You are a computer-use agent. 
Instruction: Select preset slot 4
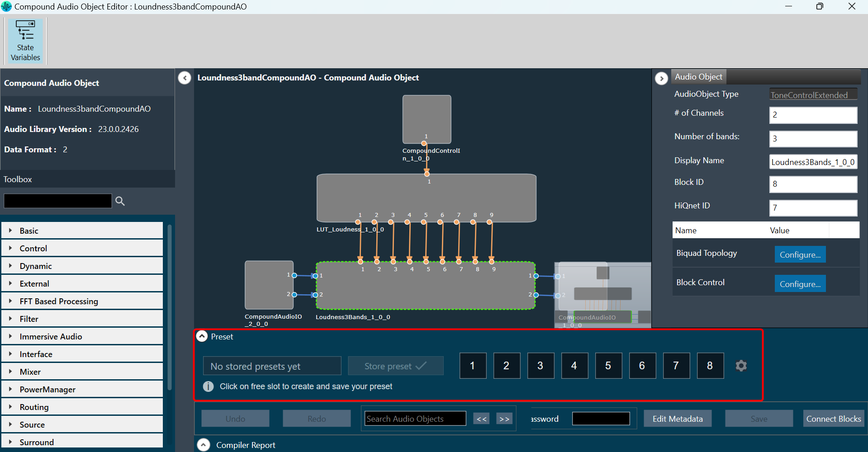click(574, 366)
